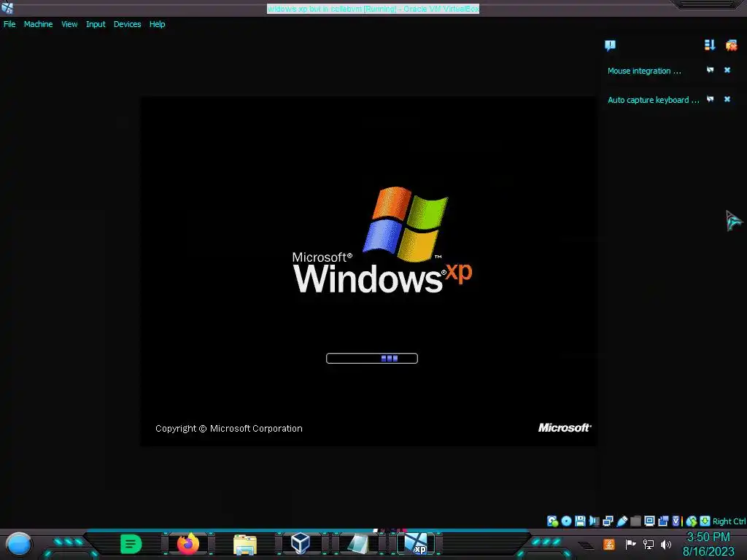This screenshot has width=747, height=560.
Task: Click the Java update tray icon
Action: (609, 544)
